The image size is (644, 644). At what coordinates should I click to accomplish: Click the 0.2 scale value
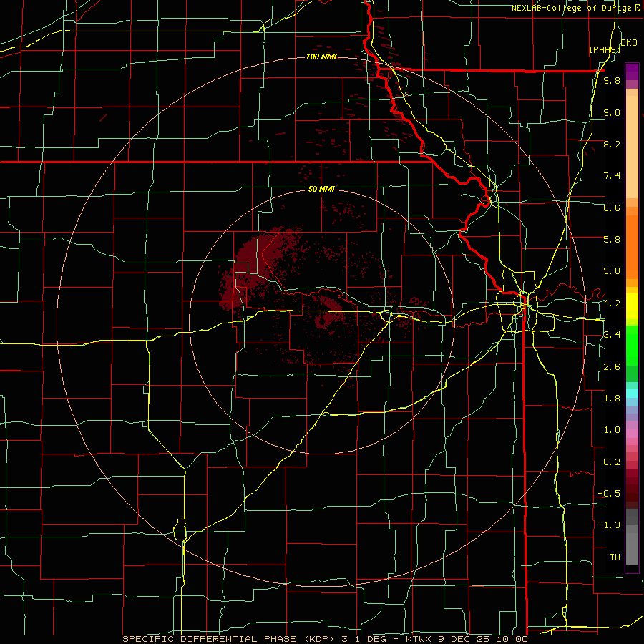click(x=612, y=462)
